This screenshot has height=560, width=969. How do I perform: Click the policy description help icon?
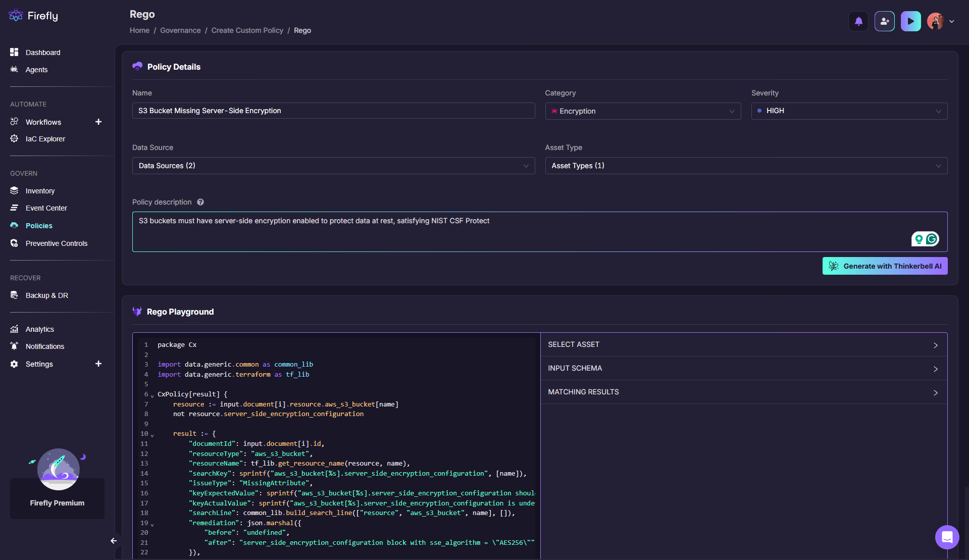(200, 202)
